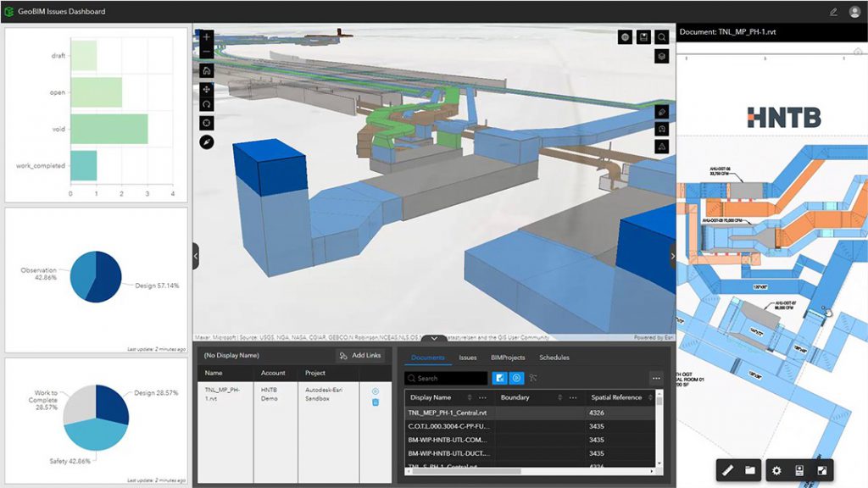Switch to the Issues tab

[x=467, y=358]
